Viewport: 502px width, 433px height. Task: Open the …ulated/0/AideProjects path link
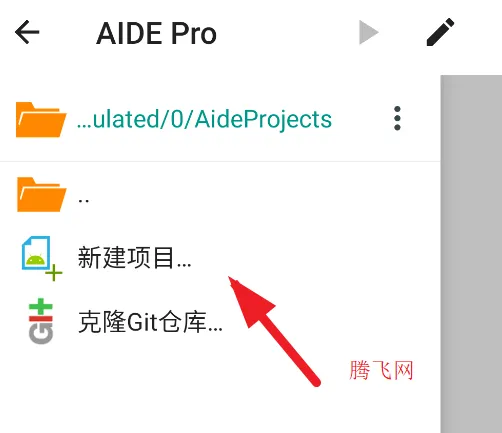[204, 119]
